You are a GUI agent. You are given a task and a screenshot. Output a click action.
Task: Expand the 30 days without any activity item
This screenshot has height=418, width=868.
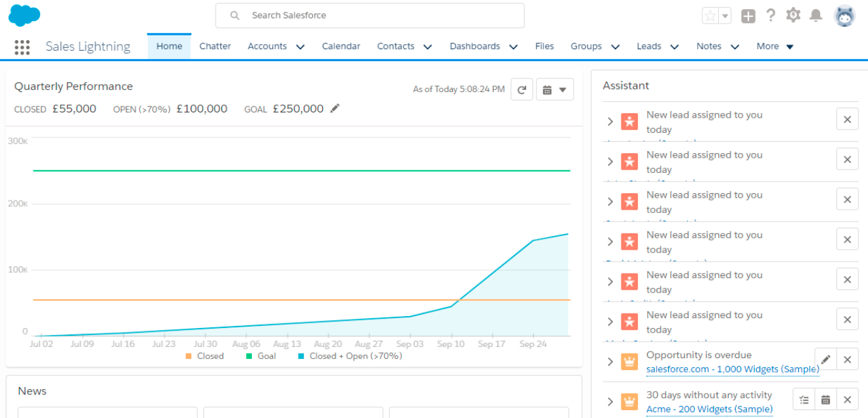[610, 402]
